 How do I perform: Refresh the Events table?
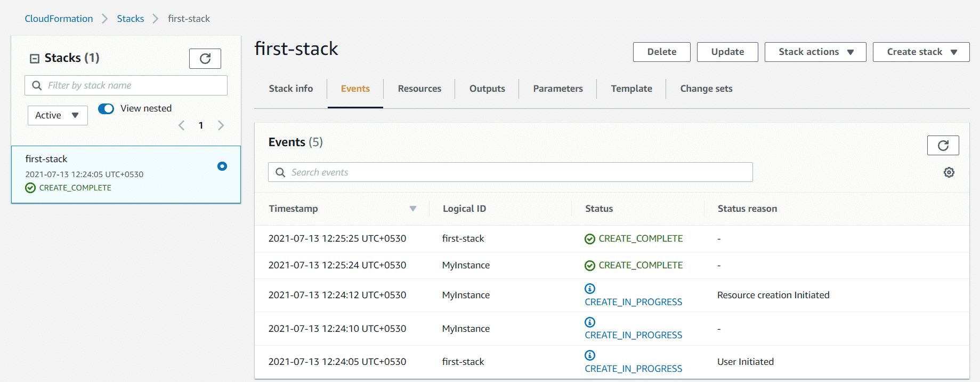point(943,145)
